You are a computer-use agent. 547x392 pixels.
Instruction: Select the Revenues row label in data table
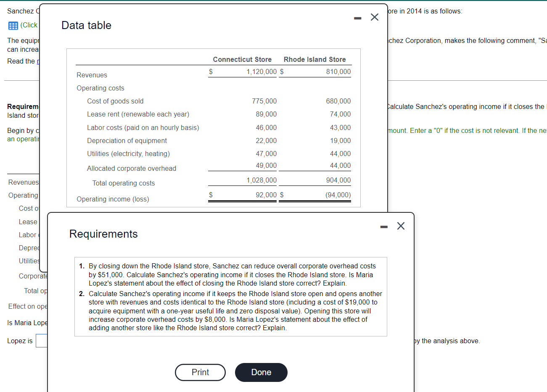[92, 75]
